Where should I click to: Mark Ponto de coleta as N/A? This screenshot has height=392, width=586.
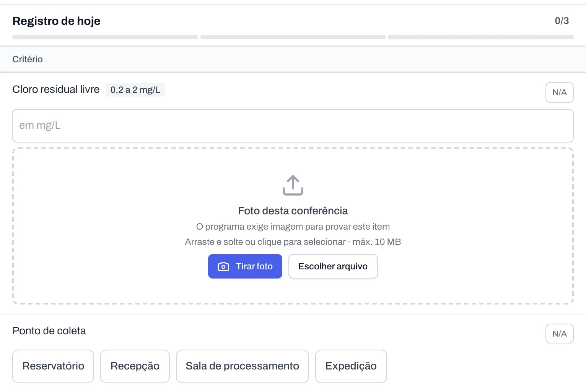pyautogui.click(x=559, y=334)
